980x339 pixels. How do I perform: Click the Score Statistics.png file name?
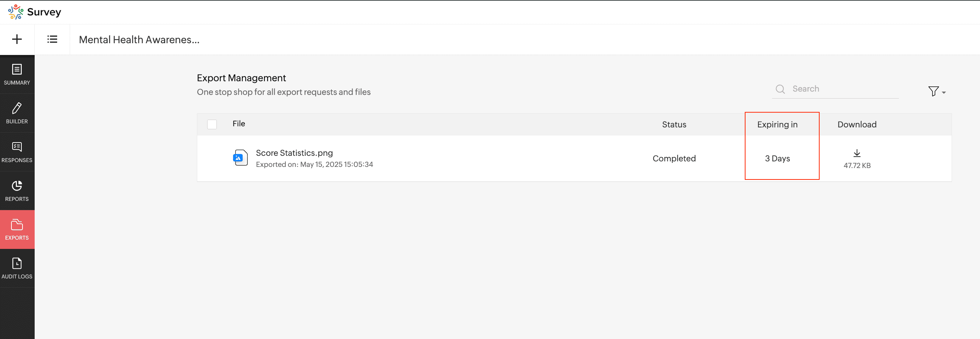point(294,153)
